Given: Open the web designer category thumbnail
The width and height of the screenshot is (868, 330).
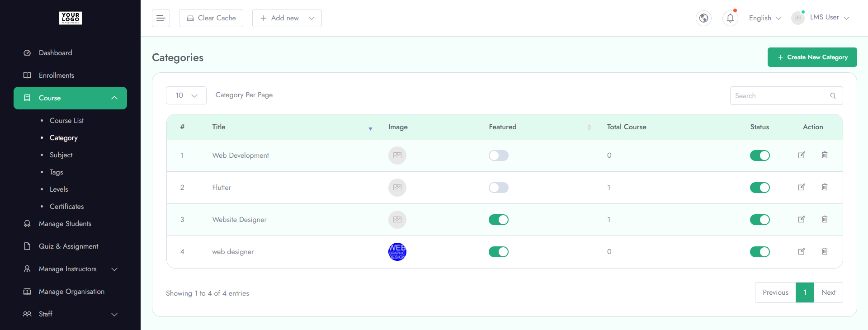Looking at the screenshot, I should tap(397, 252).
